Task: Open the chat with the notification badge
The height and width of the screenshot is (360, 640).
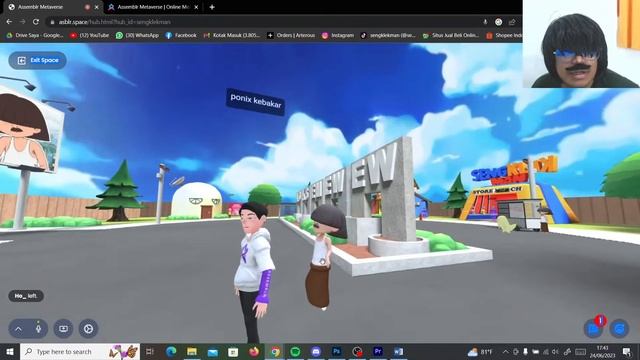Action: tap(593, 329)
